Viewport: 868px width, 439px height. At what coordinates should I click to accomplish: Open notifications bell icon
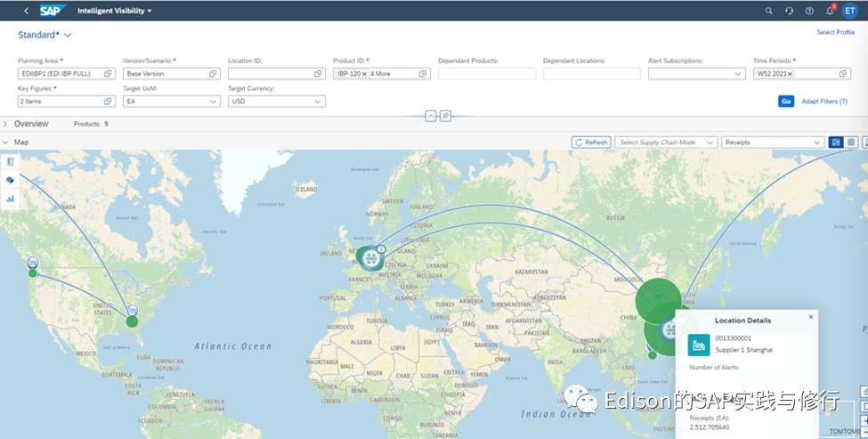(830, 11)
